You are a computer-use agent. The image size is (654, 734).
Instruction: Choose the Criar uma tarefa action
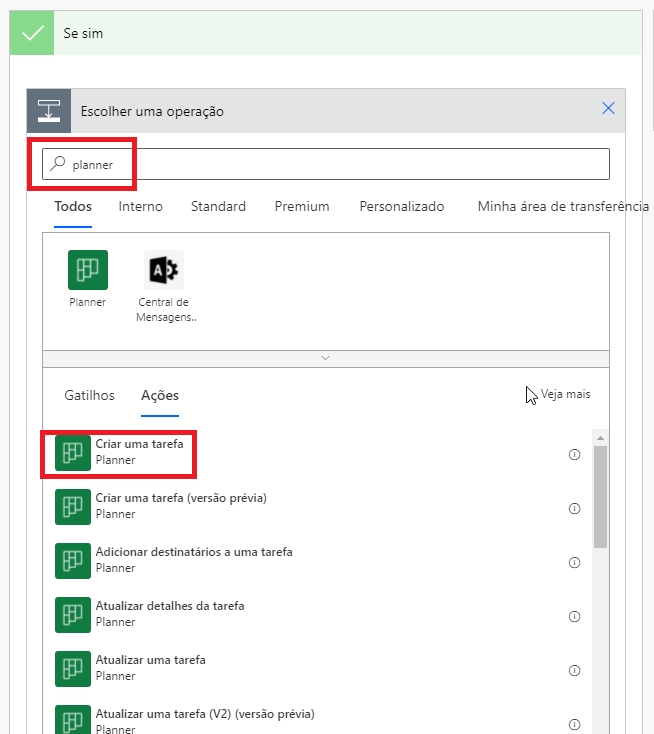(x=317, y=453)
